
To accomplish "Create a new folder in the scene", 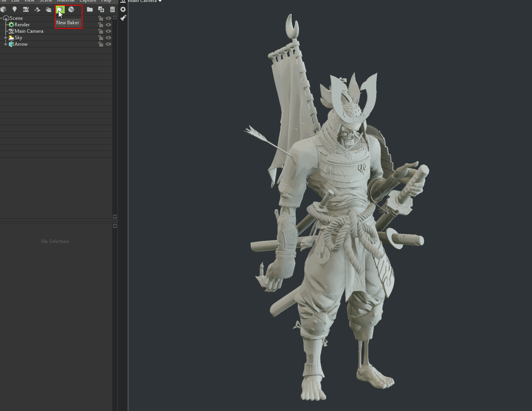I will 90,9.
